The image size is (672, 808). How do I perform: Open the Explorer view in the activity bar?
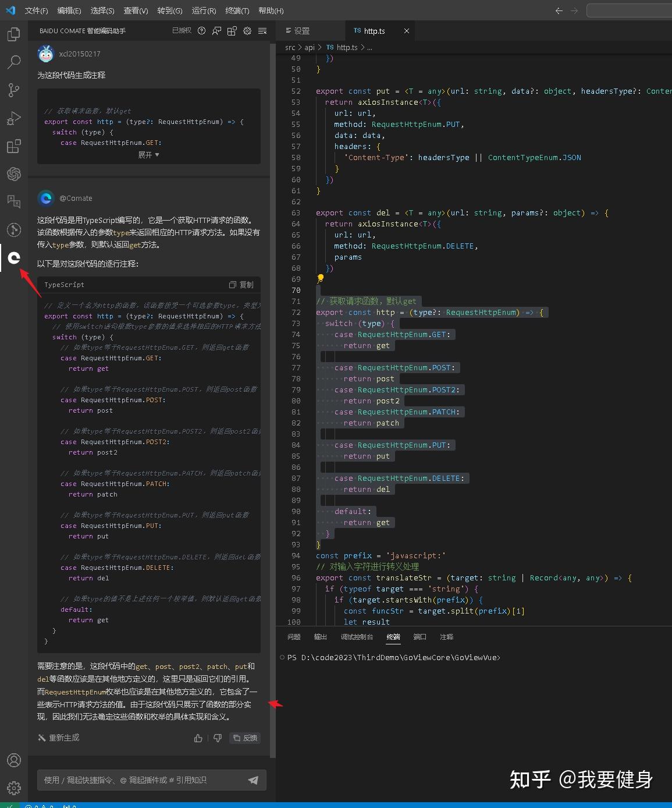tap(13, 34)
